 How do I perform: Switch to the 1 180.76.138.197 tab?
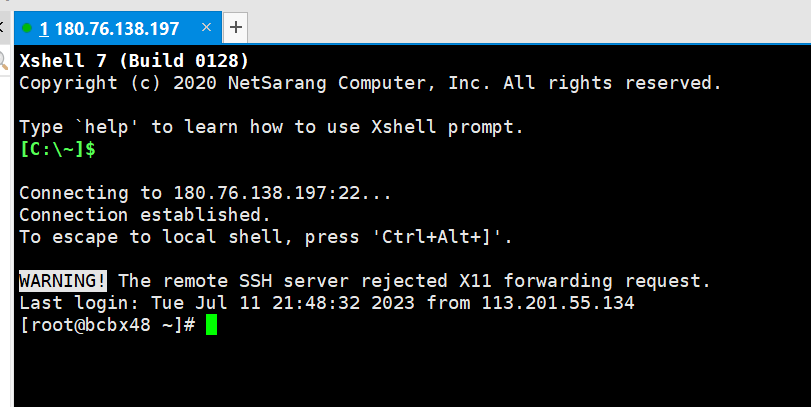tap(110, 26)
